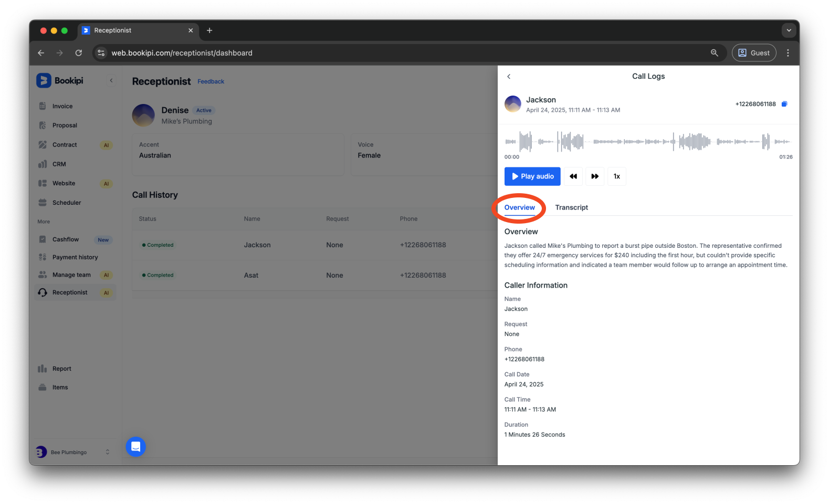Open Asat's call history row
The height and width of the screenshot is (504, 829).
314,275
